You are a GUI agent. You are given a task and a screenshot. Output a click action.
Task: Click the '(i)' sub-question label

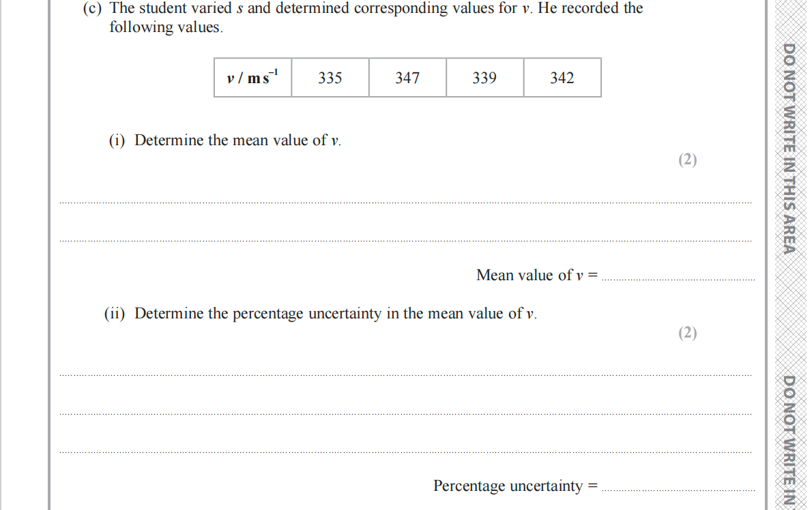click(x=117, y=140)
